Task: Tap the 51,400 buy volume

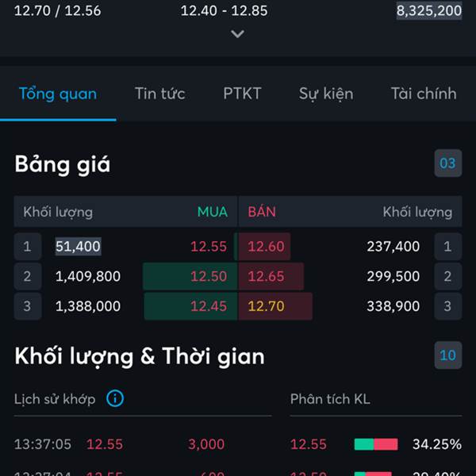Action: pos(78,246)
